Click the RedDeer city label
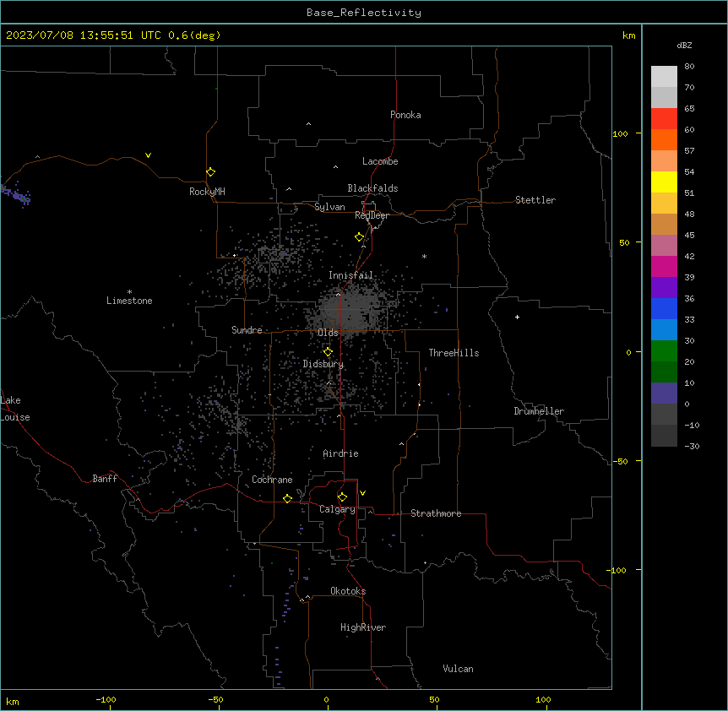728x711 pixels. (x=372, y=215)
